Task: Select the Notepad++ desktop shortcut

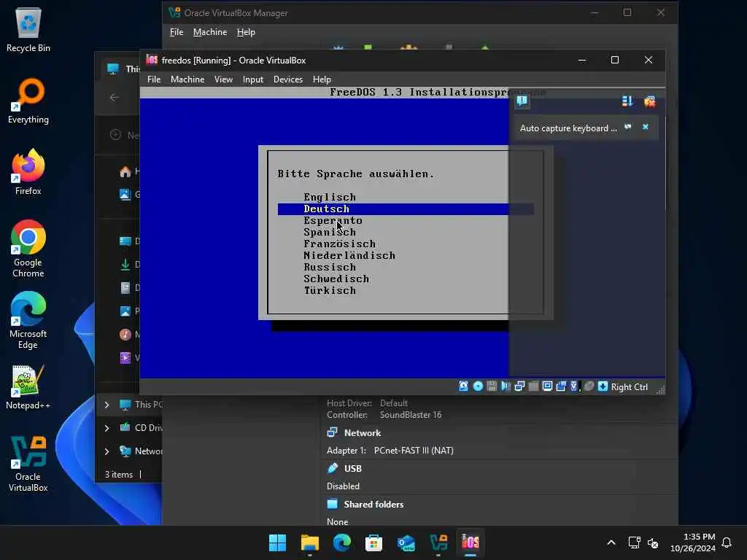Action: pyautogui.click(x=28, y=387)
